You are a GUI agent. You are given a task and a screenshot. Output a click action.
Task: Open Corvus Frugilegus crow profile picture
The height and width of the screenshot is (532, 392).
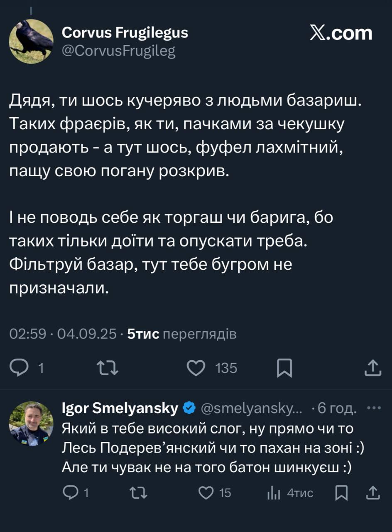pos(31,41)
